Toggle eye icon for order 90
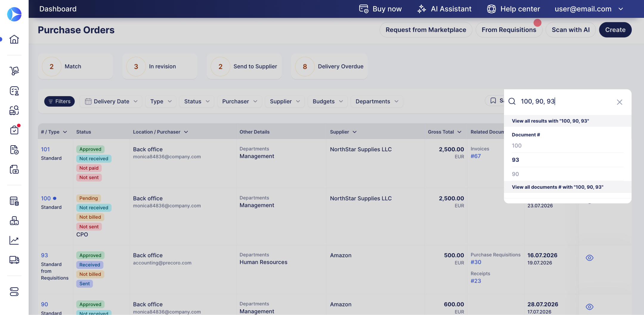This screenshot has height=315, width=644. pos(589,307)
